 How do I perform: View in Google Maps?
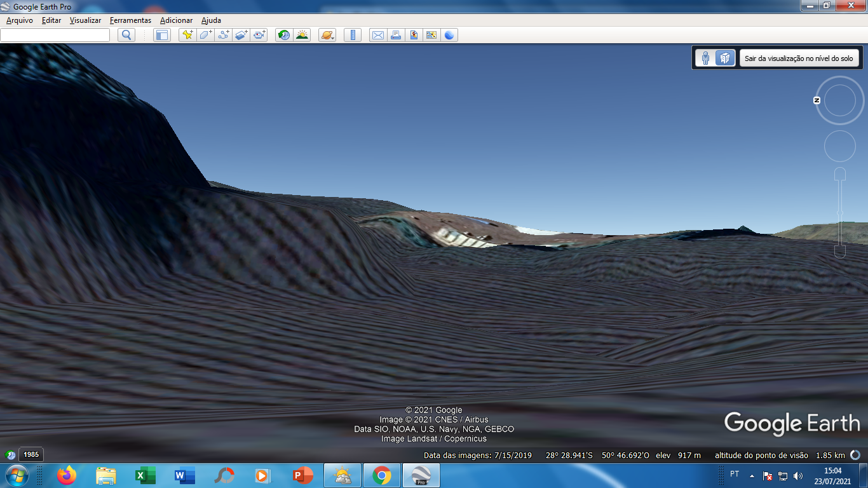coord(431,35)
